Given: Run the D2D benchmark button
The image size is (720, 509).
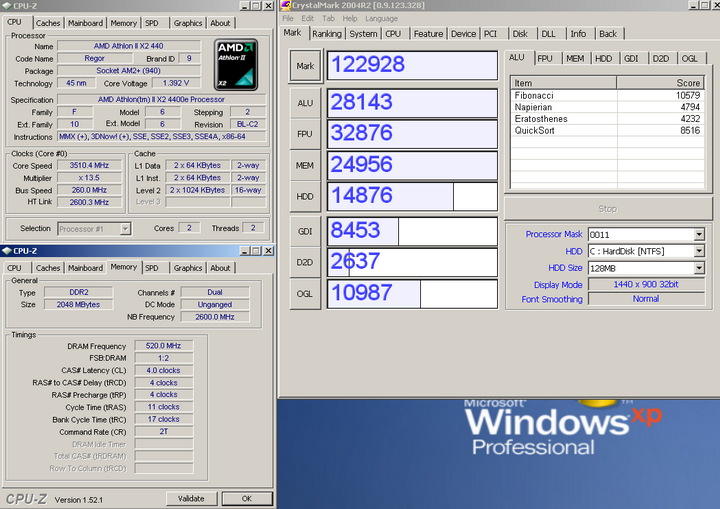Looking at the screenshot, I should click(305, 262).
